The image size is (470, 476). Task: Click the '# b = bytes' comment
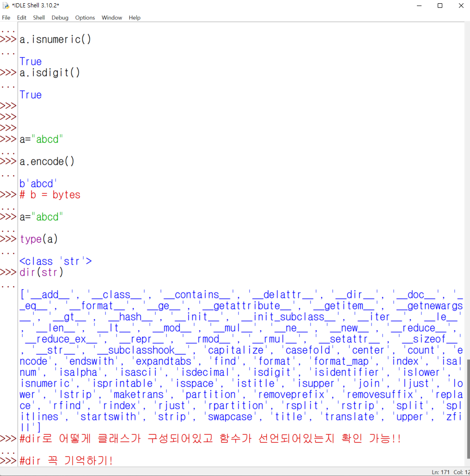pyautogui.click(x=50, y=195)
